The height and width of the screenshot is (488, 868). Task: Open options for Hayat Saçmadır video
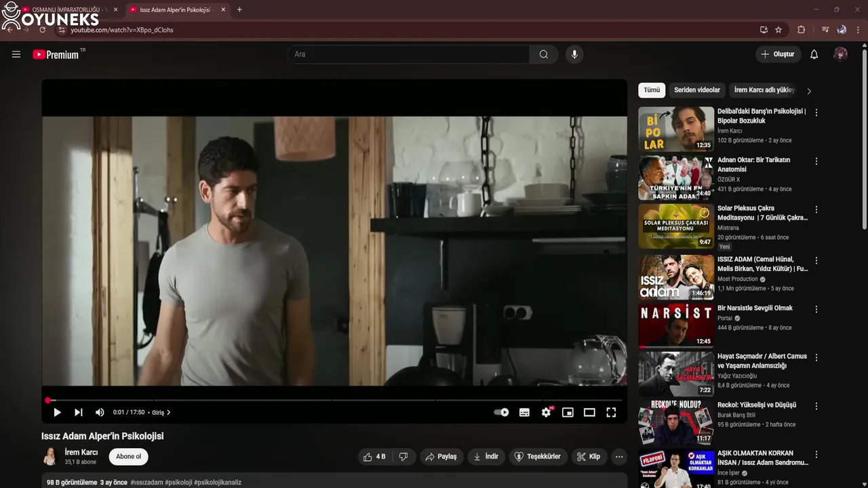point(816,357)
